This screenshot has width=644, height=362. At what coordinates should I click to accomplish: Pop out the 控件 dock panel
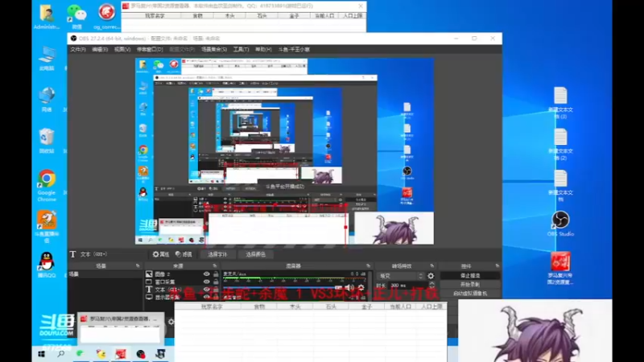click(497, 266)
